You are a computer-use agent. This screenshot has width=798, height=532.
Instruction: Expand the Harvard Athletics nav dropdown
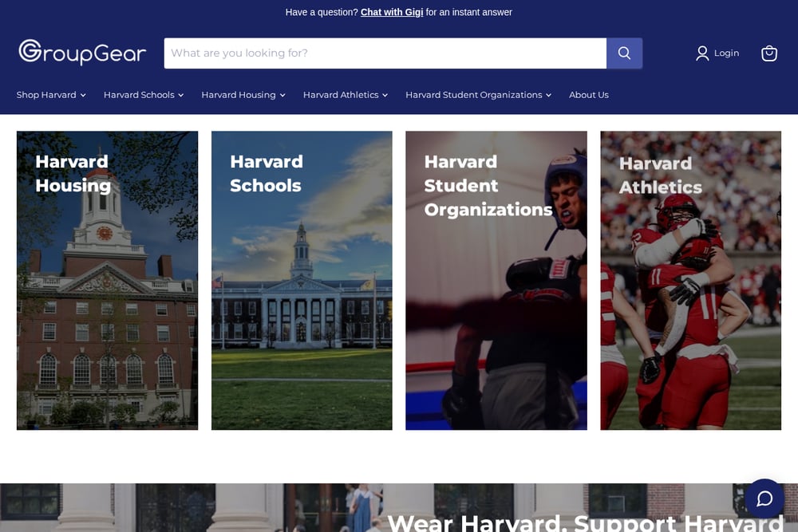click(346, 95)
